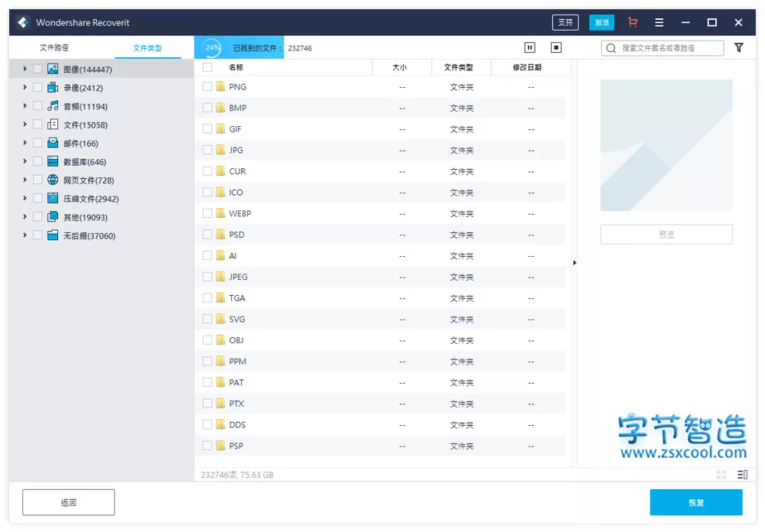Click the 无后缀 folder category icon

[x=53, y=235]
